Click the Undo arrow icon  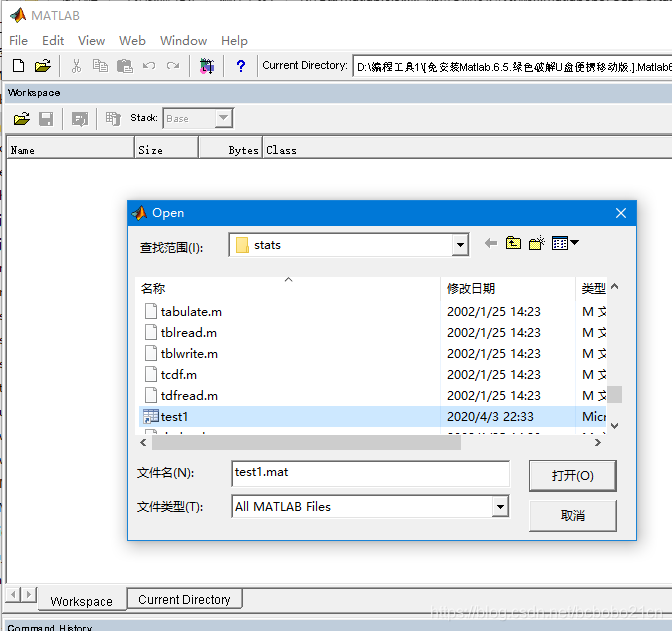pos(149,66)
